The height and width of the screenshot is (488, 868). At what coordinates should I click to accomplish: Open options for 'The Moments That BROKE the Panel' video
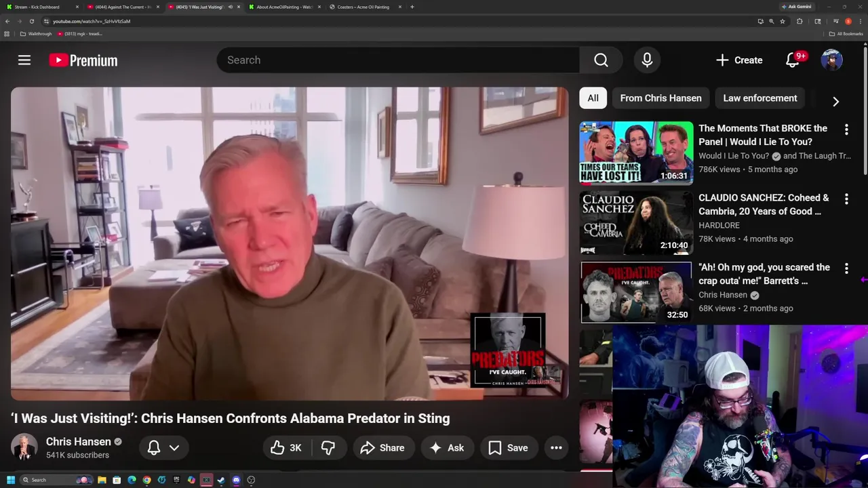click(846, 129)
